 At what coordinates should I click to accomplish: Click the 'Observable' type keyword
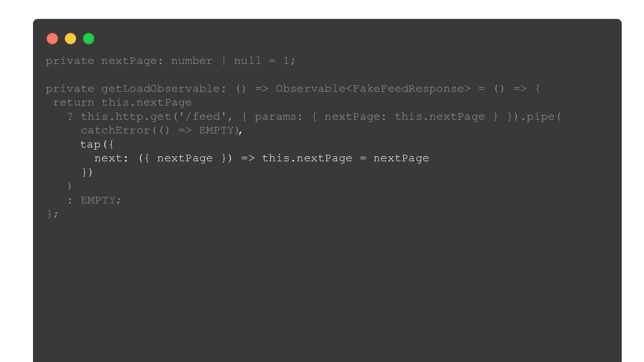pyautogui.click(x=310, y=88)
